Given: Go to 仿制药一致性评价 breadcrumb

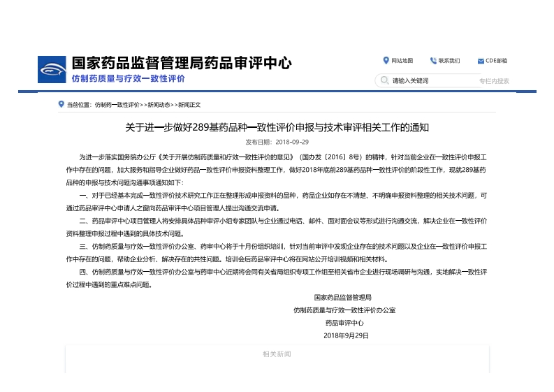Looking at the screenshot, I should coord(117,105).
